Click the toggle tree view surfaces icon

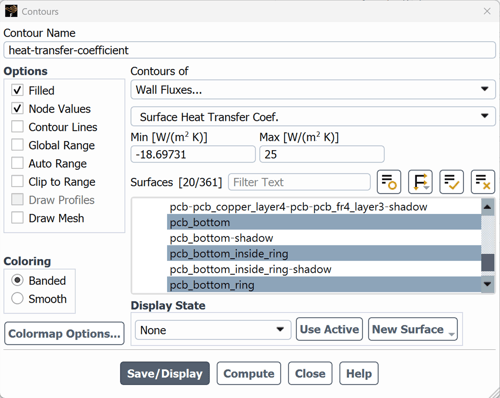(x=389, y=182)
